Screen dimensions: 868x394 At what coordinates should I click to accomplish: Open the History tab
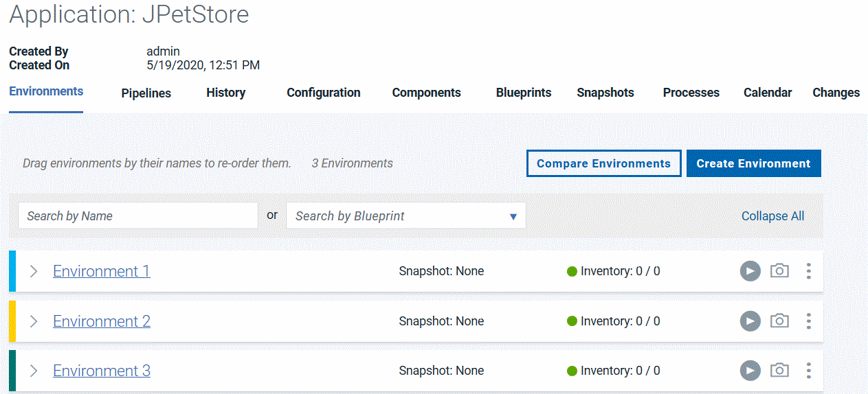click(225, 93)
